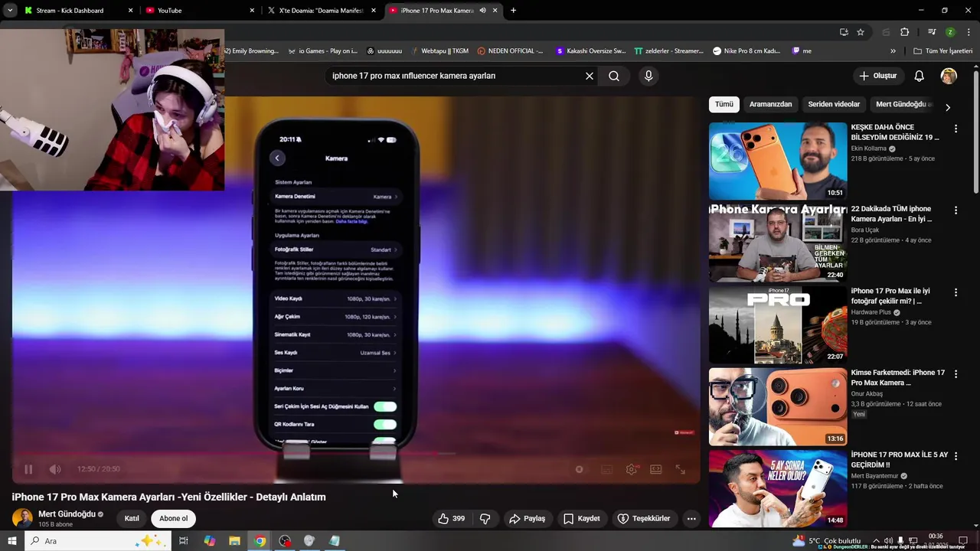
Task: Open the 'KEŞKE DAHA ÖNCE BİLSEYDİM' video thumbnail
Action: click(x=778, y=161)
